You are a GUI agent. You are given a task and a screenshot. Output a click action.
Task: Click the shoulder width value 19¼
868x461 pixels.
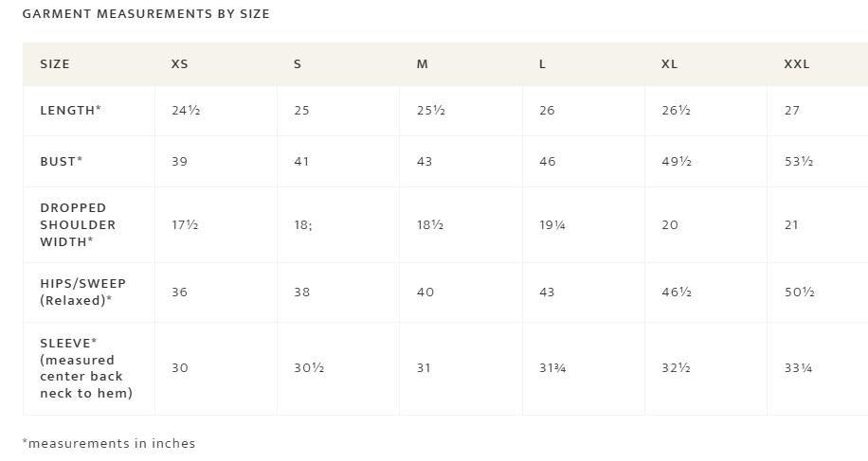(552, 225)
